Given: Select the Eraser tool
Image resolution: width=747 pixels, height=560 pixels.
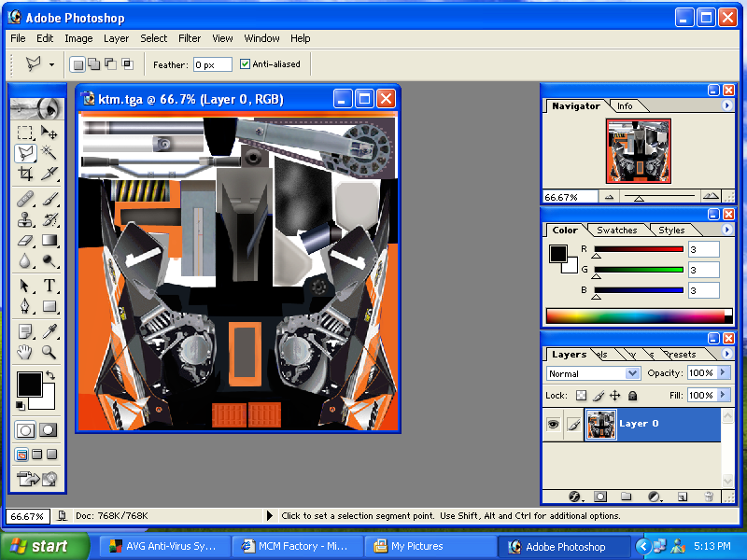Looking at the screenshot, I should pos(25,241).
